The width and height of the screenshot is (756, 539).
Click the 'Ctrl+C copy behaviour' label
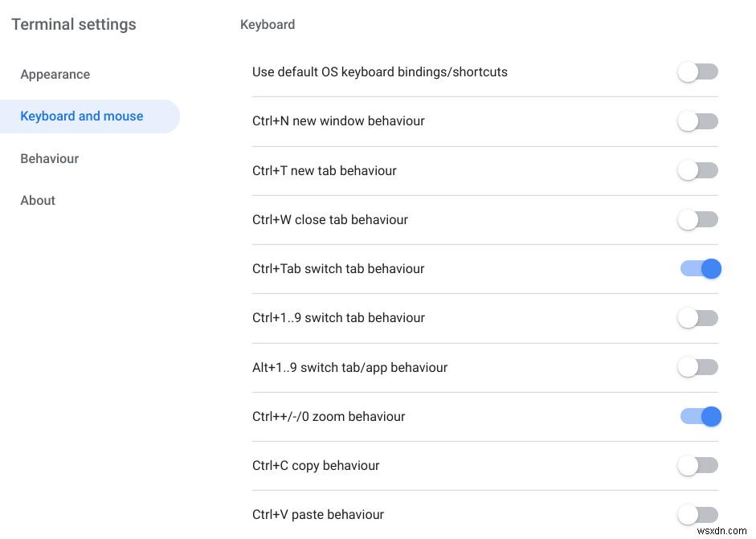tap(315, 466)
